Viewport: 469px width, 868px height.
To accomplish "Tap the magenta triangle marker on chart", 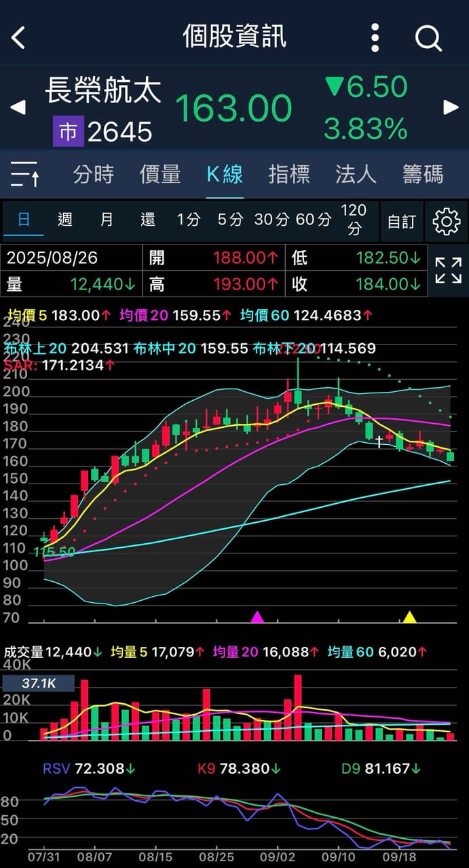I will tap(257, 617).
